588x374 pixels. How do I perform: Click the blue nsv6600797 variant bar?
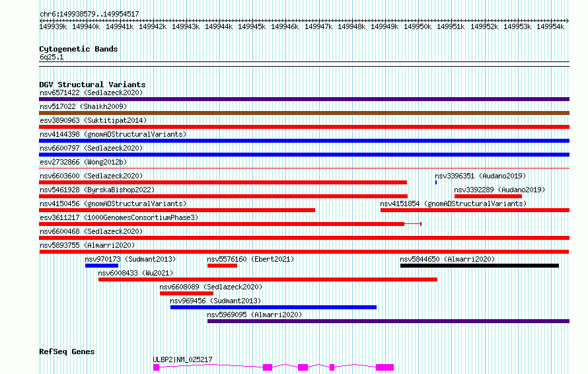pos(304,155)
